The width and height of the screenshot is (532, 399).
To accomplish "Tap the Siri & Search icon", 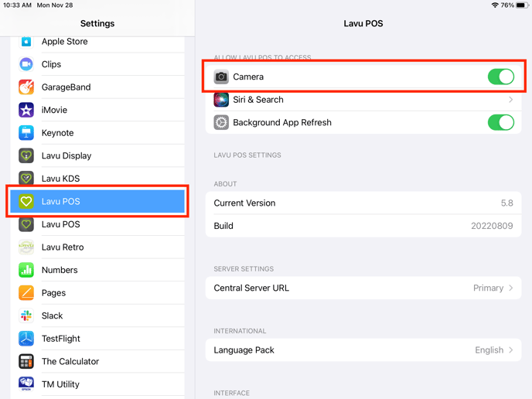I will [x=221, y=100].
